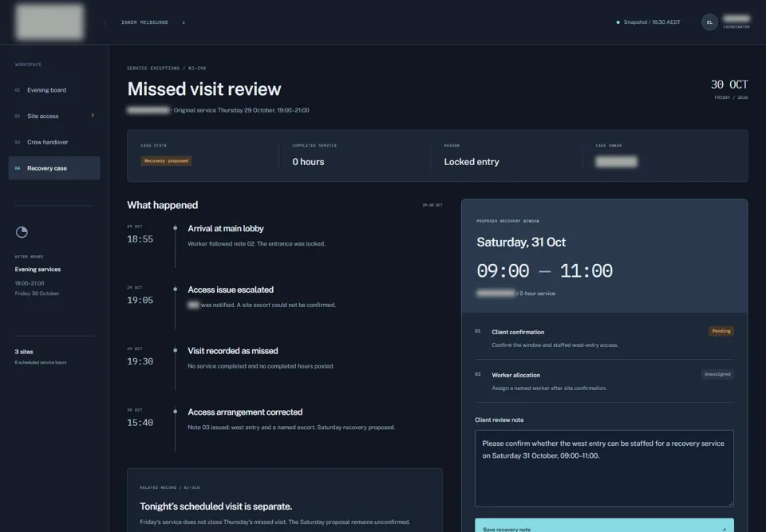Click the Unassigned tag on Worker allocation
The image size is (766, 532).
click(717, 374)
